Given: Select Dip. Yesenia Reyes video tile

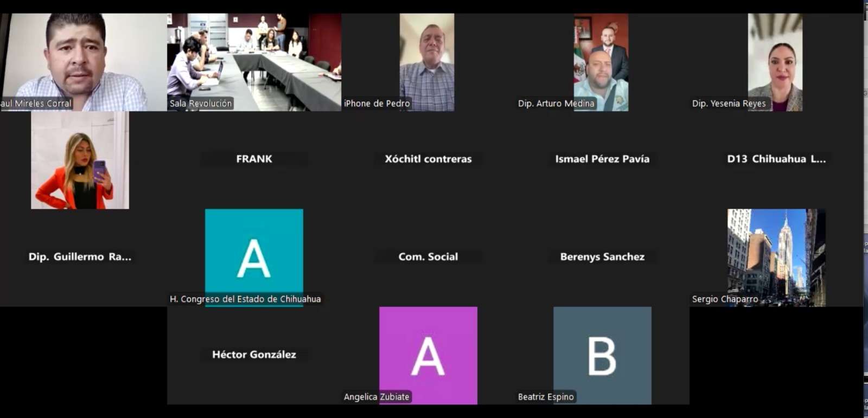Looking at the screenshot, I should click(x=775, y=62).
